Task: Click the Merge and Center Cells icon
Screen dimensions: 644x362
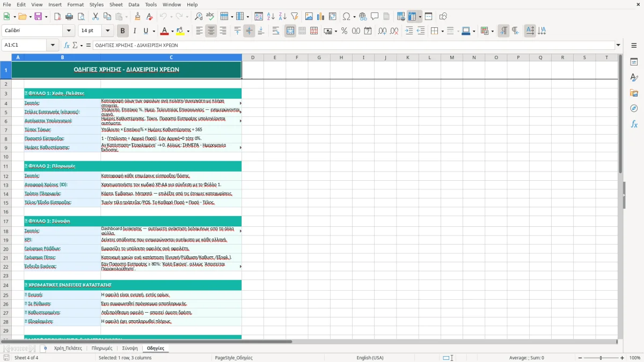Action: [290, 31]
